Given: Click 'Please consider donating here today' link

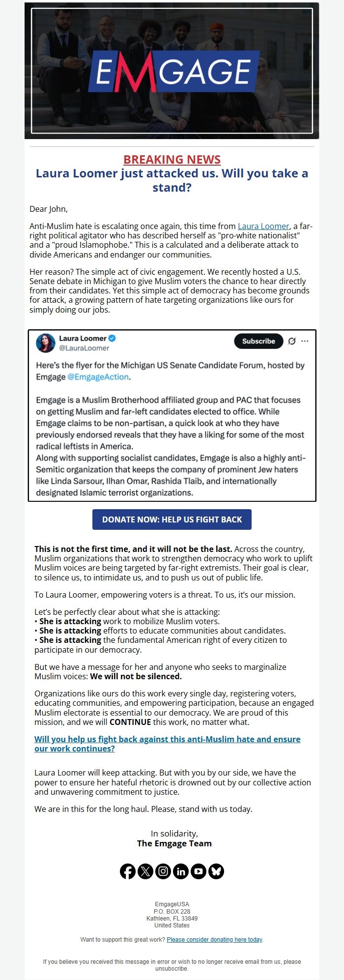Looking at the screenshot, I should coord(214,939).
